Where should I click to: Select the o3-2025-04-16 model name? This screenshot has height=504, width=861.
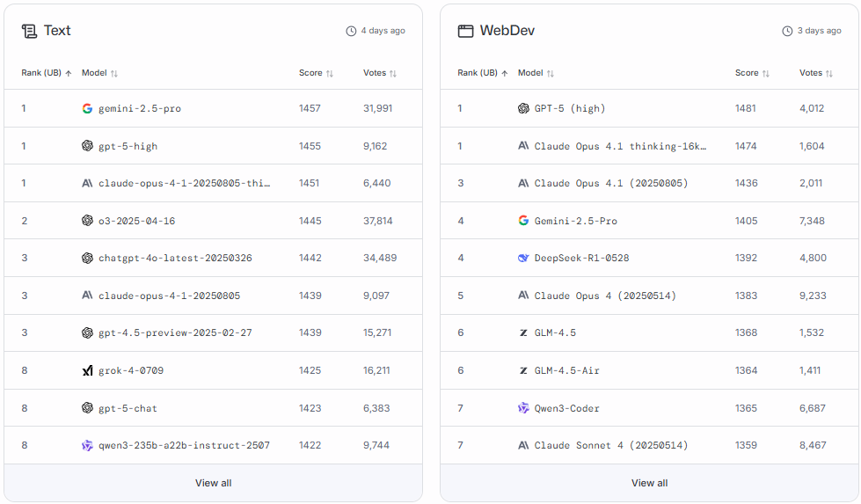[x=136, y=221]
